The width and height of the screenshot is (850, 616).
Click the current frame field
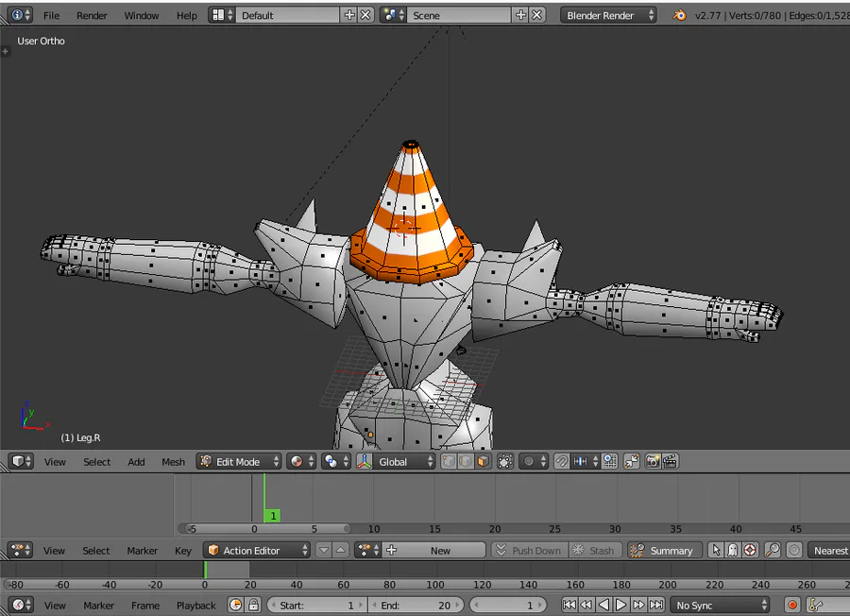tap(507, 606)
